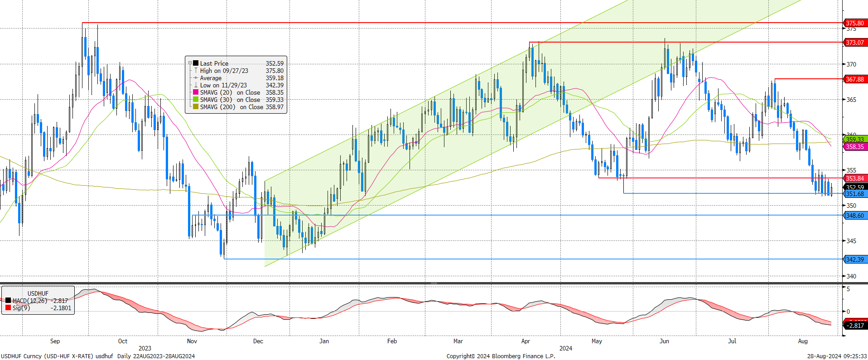Click the legend value 359.18
Screen dimensions: 868x360
(x=275, y=78)
